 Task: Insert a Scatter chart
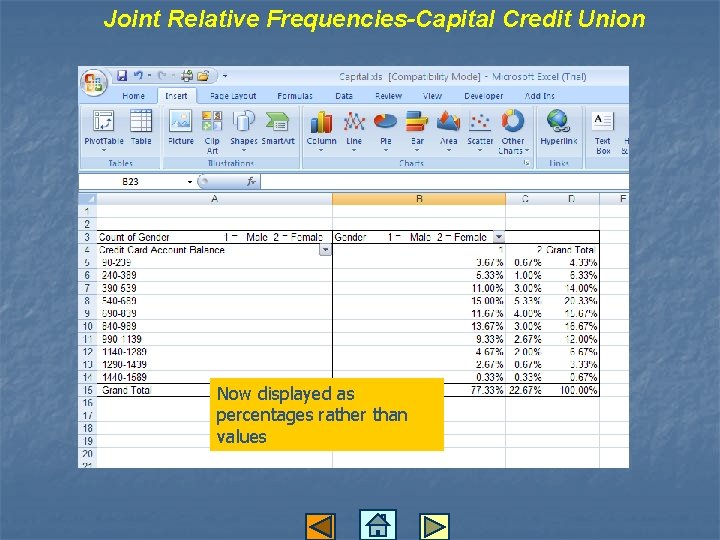click(x=480, y=130)
